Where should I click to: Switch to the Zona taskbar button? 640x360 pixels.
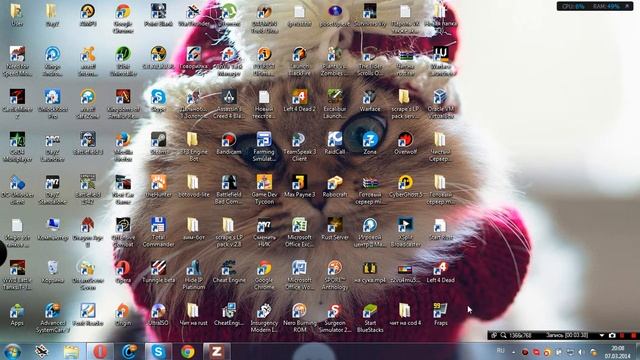(216, 351)
